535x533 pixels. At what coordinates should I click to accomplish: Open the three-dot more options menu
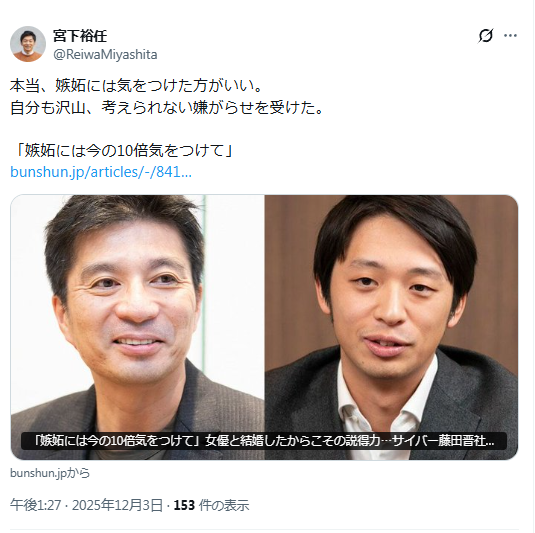(x=510, y=35)
